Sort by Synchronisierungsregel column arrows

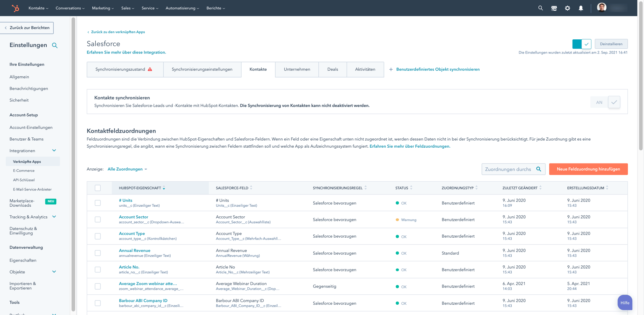(365, 188)
